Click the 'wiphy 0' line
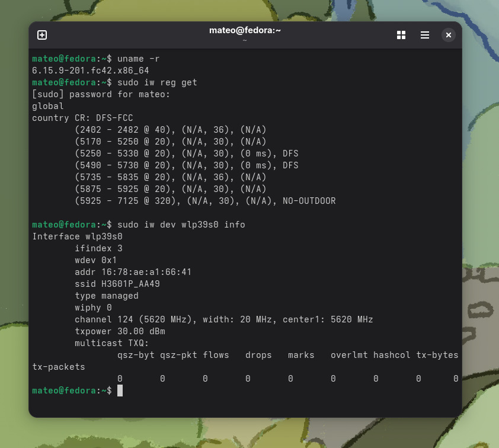The width and height of the screenshot is (499, 448). (93, 308)
